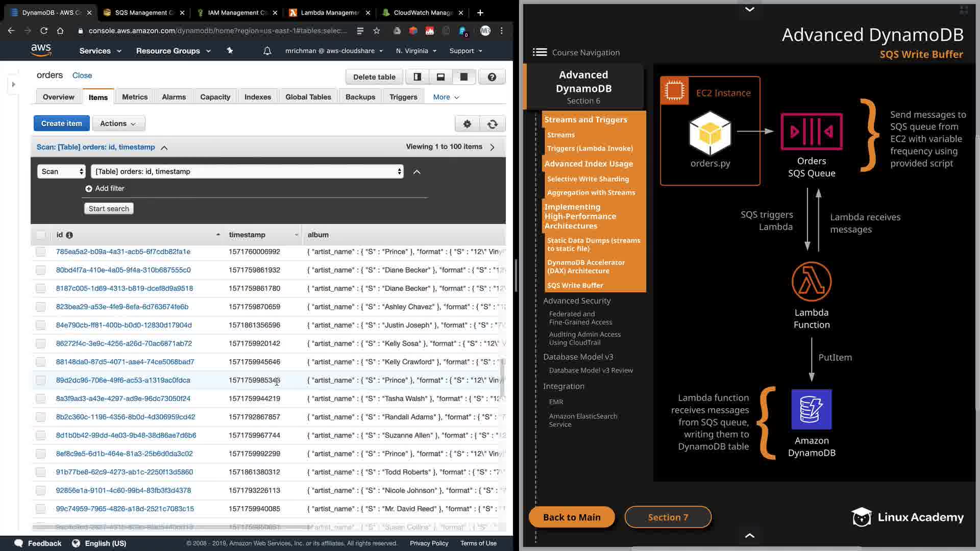The height and width of the screenshot is (551, 980).
Task: Click the Create item button
Action: tap(61, 123)
